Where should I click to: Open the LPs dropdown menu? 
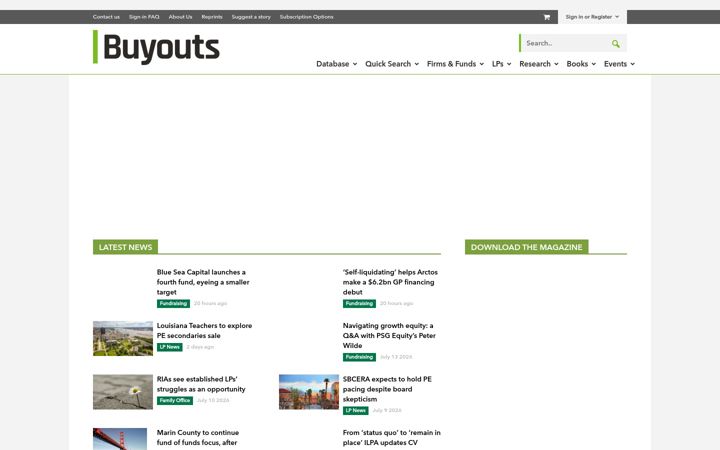(x=501, y=64)
